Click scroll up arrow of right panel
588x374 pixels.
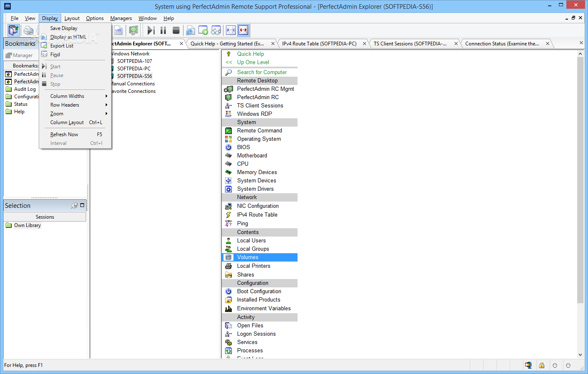coord(581,54)
